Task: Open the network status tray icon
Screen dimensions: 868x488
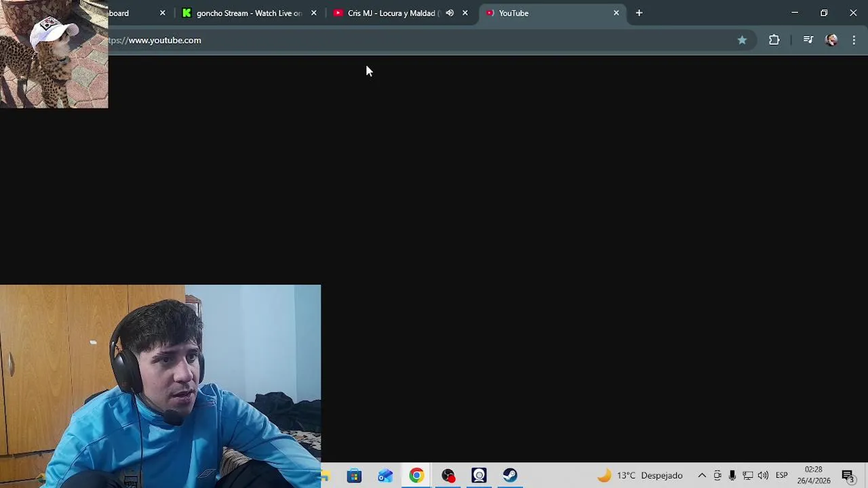Action: pos(747,476)
